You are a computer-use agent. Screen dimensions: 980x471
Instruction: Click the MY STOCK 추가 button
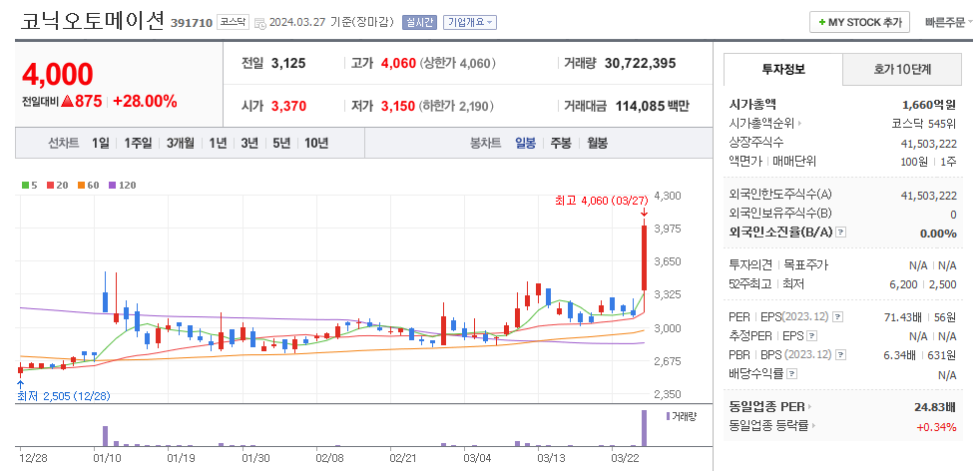coord(859,23)
